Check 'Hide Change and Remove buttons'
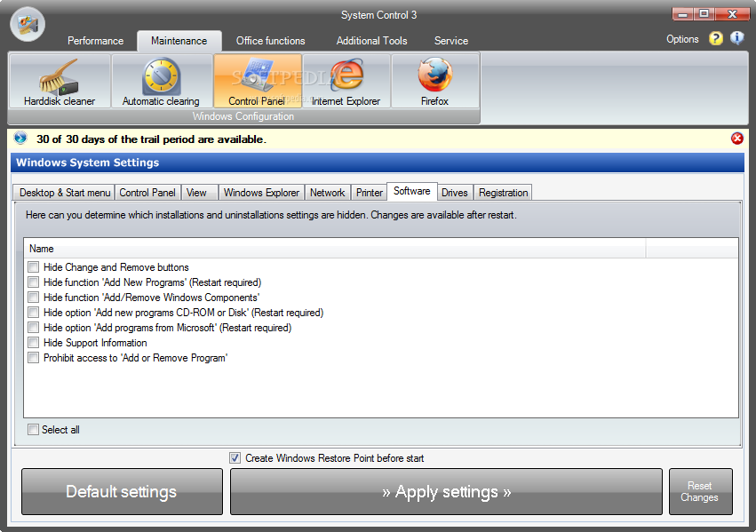 (x=33, y=267)
